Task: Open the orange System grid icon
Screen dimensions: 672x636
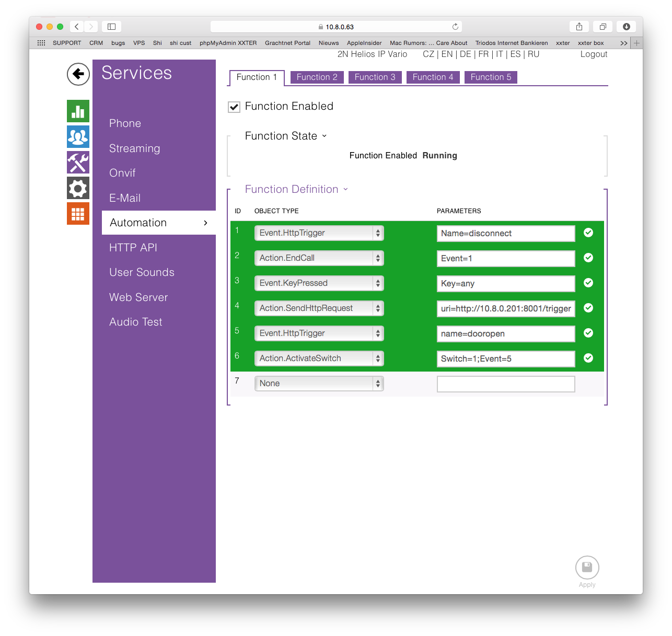Action: 78,214
